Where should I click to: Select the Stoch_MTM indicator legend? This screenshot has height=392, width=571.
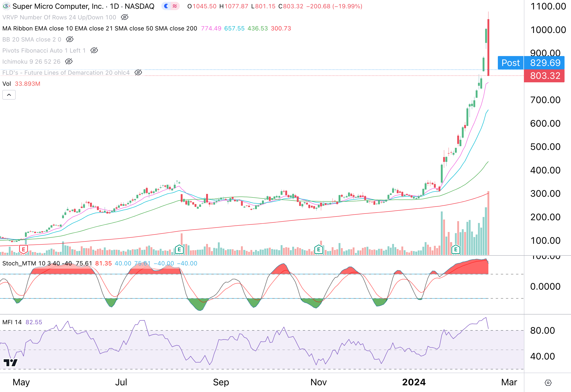pyautogui.click(x=37, y=263)
